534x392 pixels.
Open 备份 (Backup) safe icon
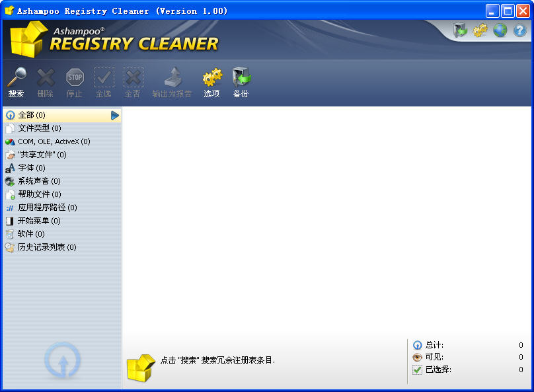[241, 78]
